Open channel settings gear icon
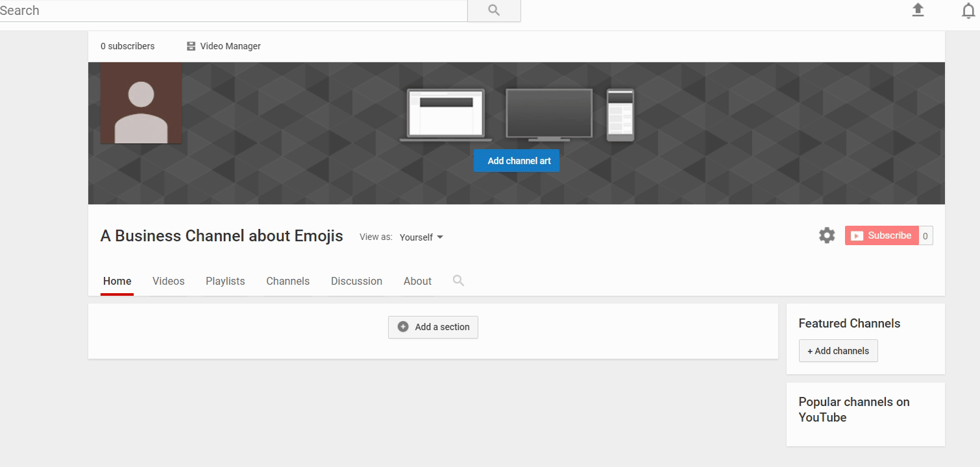The height and width of the screenshot is (467, 980). click(827, 235)
